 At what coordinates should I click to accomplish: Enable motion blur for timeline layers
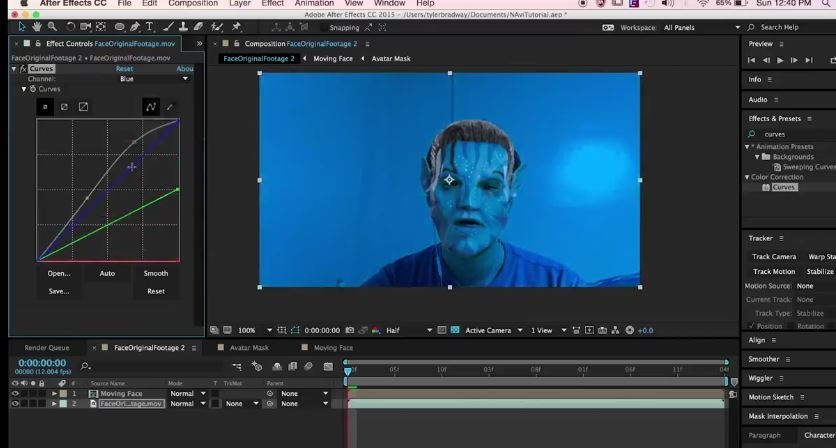click(x=308, y=366)
